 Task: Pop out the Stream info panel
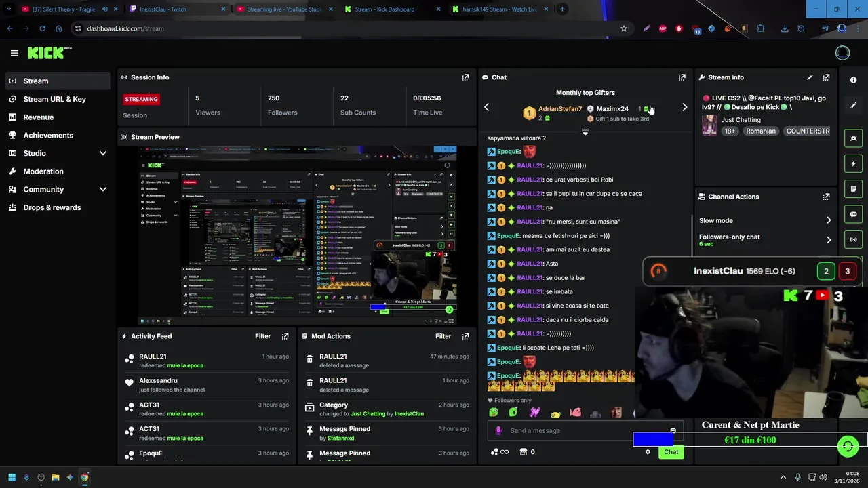point(826,77)
